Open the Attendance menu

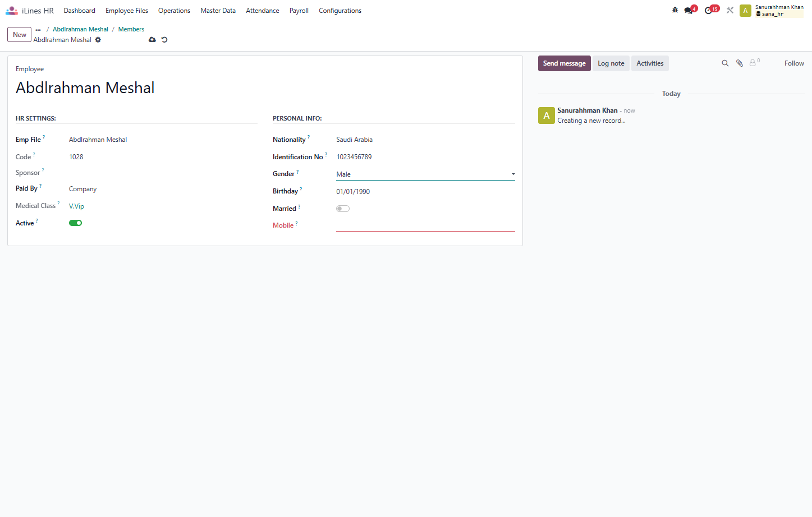(263, 11)
